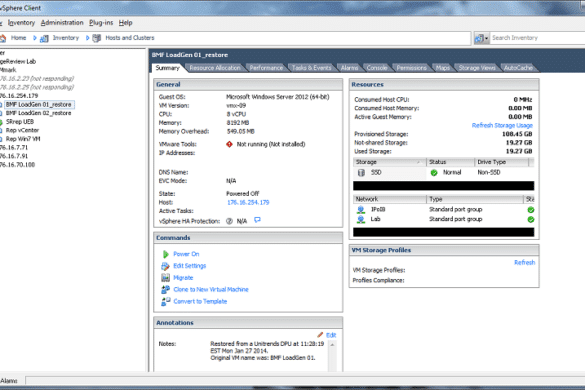Click the Hosts and Clusters icon
The width and height of the screenshot is (585, 390).
click(97, 38)
